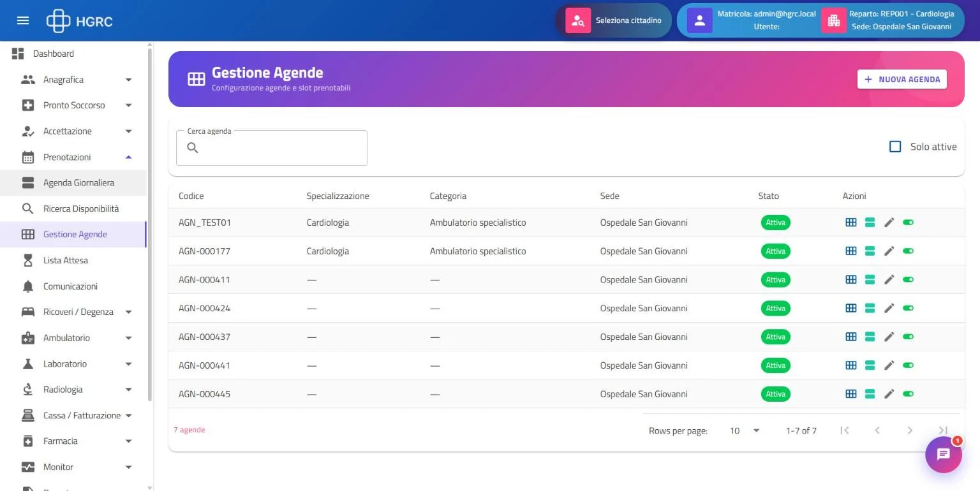The width and height of the screenshot is (980, 491).
Task: Click the green list icon for AGN-000437
Action: pyautogui.click(x=869, y=337)
